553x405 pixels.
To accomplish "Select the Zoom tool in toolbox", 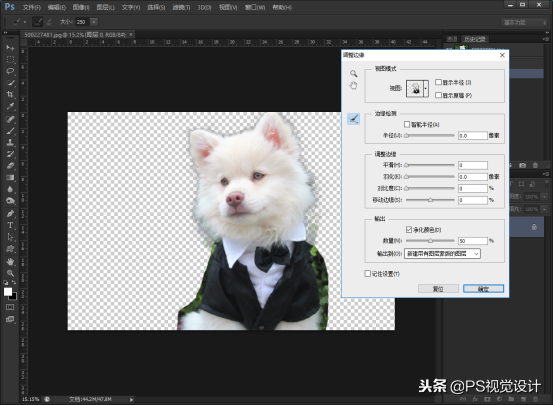I will [10, 273].
